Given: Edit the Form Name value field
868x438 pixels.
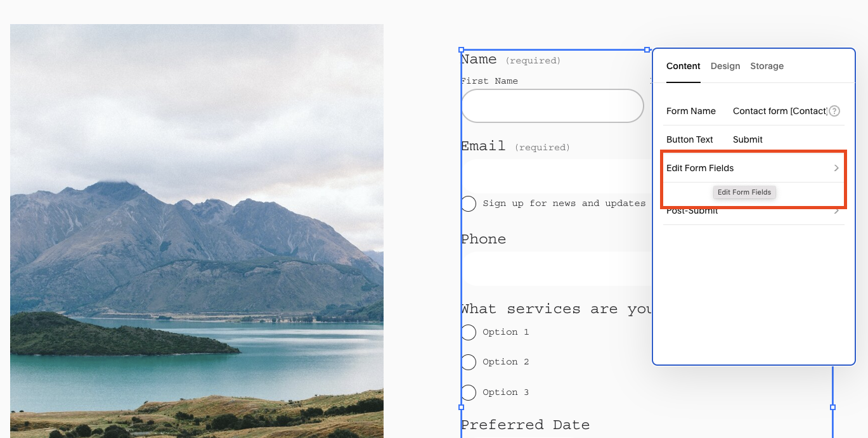Looking at the screenshot, I should [x=780, y=111].
